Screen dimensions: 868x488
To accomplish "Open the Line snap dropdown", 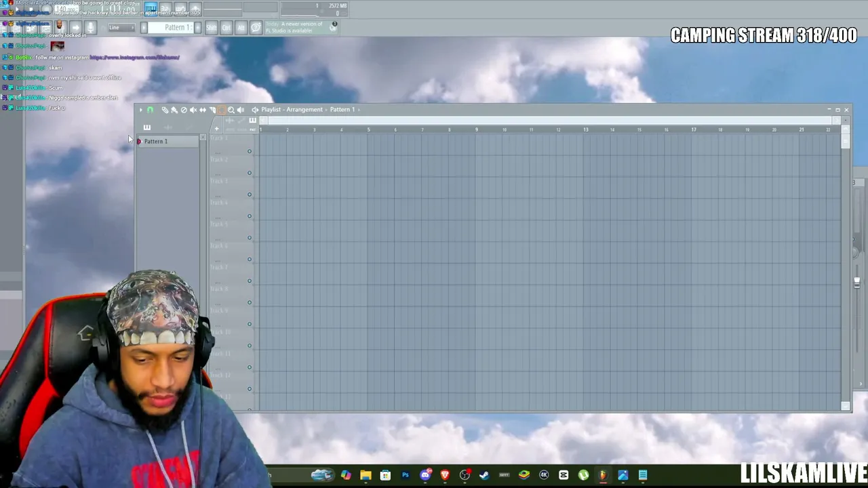I will (121, 28).
